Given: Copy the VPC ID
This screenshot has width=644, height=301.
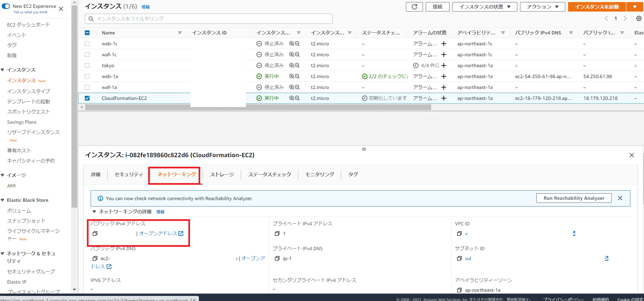Looking at the screenshot, I should [459, 234].
